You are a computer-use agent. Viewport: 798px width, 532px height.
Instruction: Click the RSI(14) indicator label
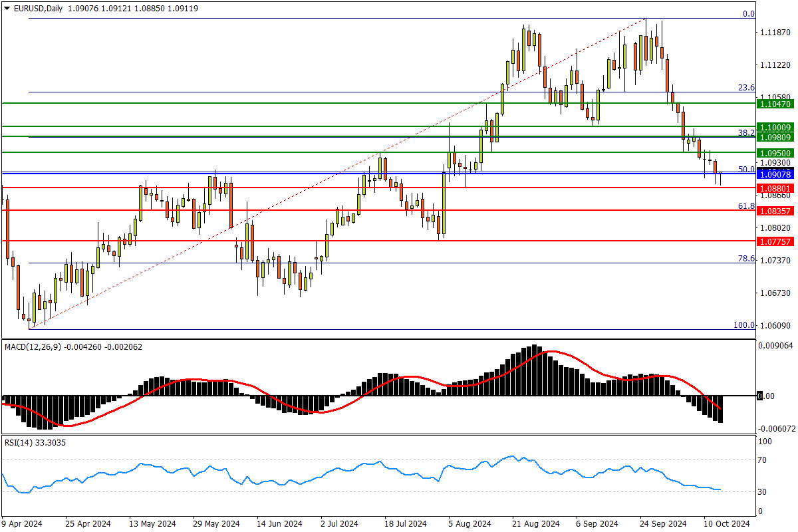[x=19, y=442]
